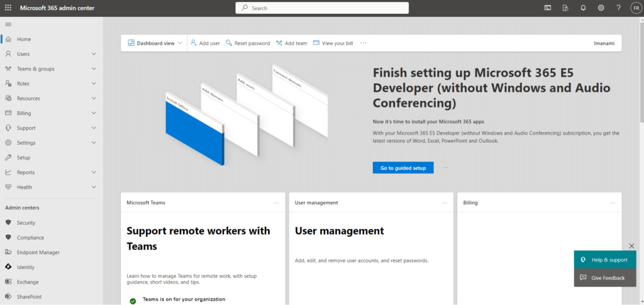Expand the Billing chevron in the sidebar

[x=94, y=113]
